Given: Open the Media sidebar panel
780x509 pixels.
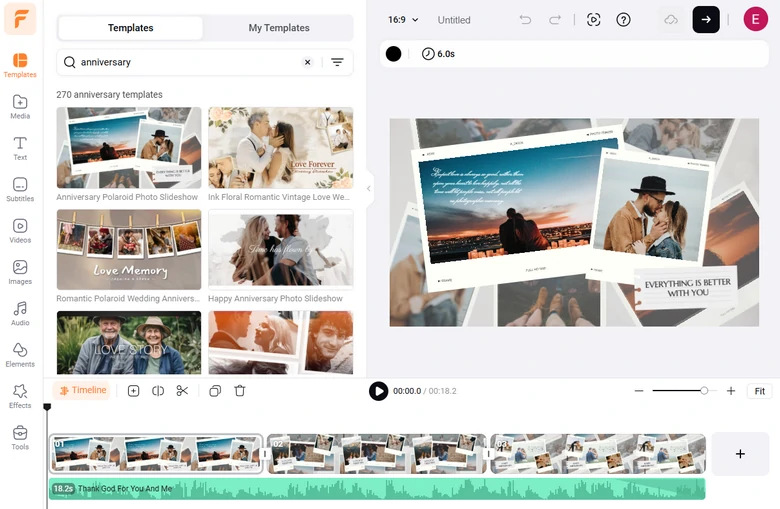Looking at the screenshot, I should [20, 107].
